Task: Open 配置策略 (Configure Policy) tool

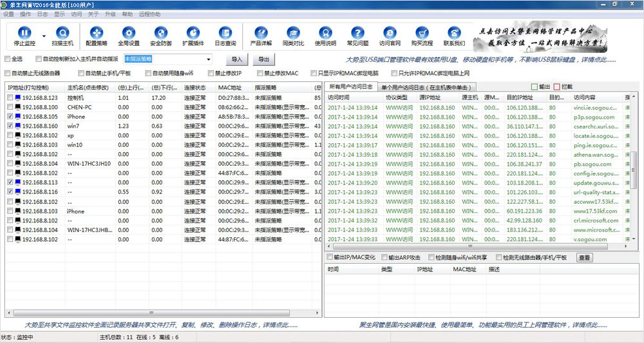Action: (x=97, y=34)
